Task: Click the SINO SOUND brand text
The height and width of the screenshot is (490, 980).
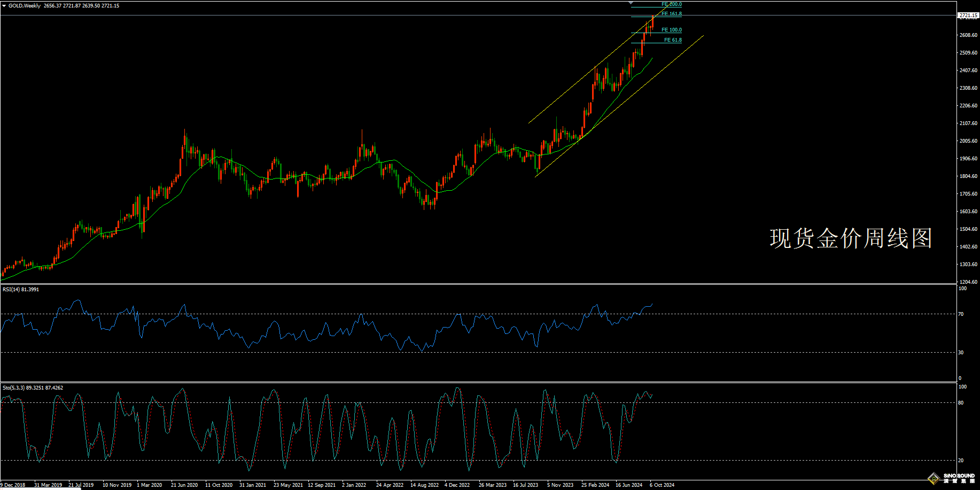Action: (959, 476)
